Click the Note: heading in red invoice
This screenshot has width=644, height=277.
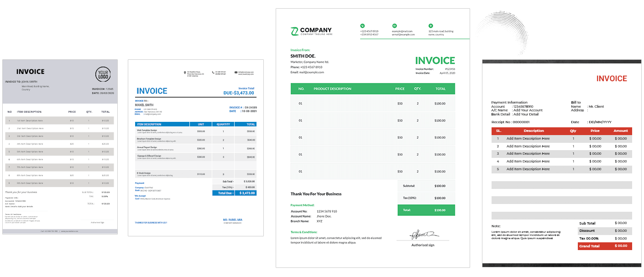point(496,226)
